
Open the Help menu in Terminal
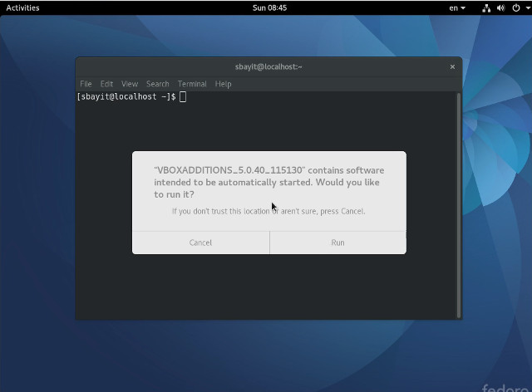point(224,84)
